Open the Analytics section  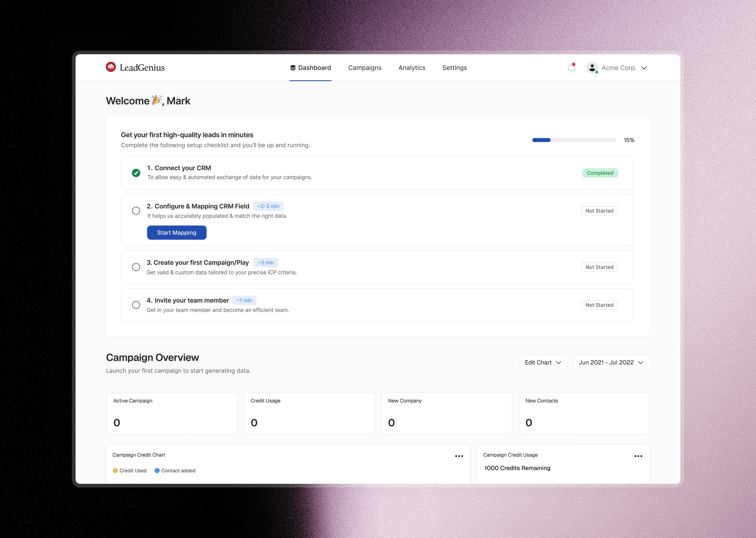[412, 68]
